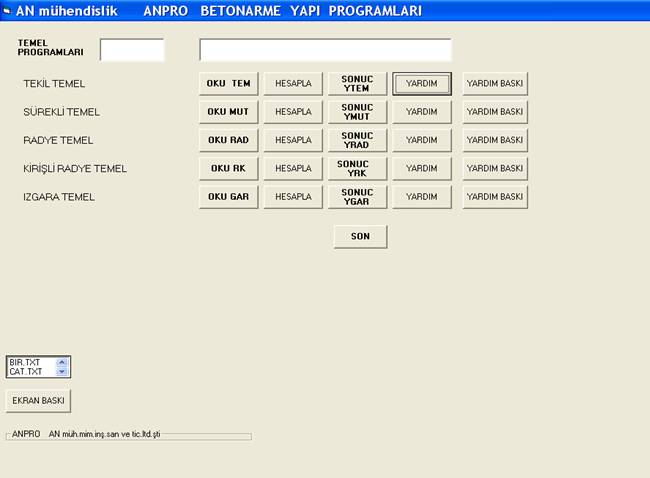Open SONUC YTEM results

[357, 84]
